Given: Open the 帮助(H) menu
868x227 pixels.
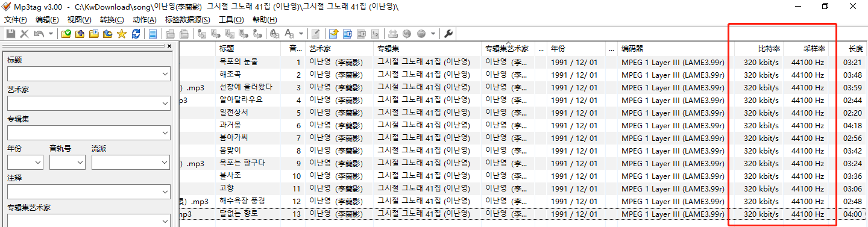Looking at the screenshot, I should click(265, 20).
